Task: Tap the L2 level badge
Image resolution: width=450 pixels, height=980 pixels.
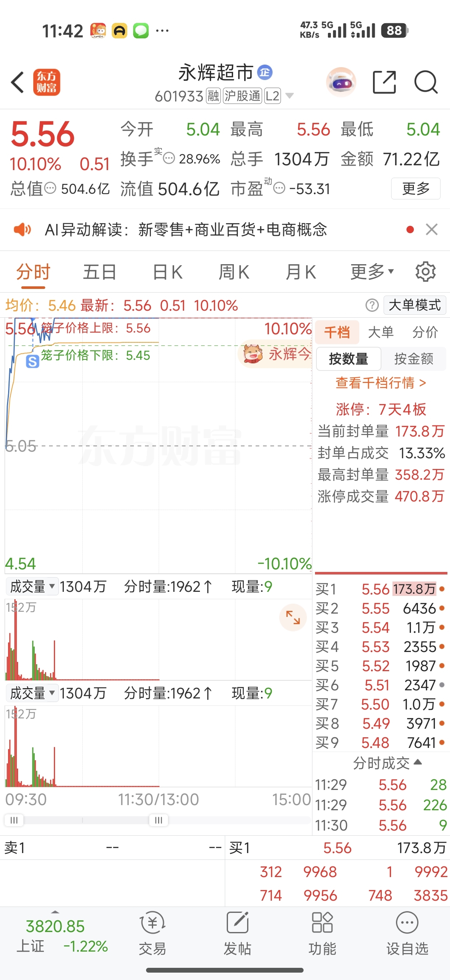Action: tap(272, 96)
